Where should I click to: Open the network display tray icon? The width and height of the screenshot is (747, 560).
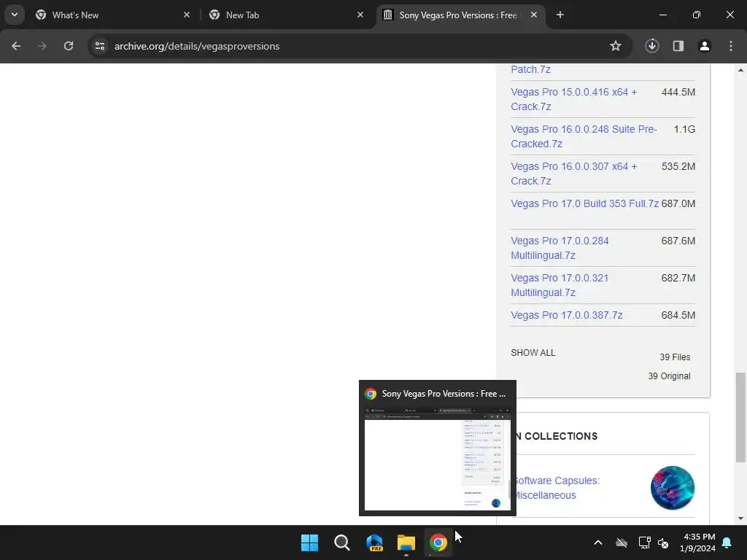tap(645, 542)
